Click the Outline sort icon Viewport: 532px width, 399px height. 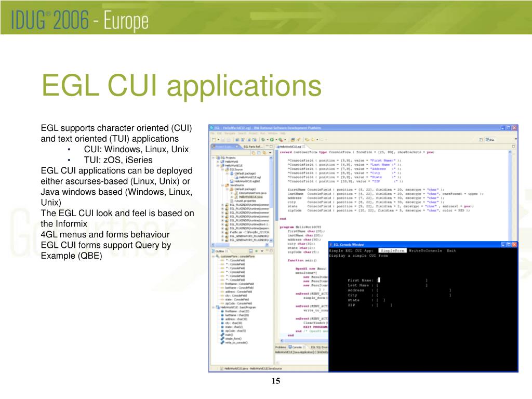[x=251, y=251]
